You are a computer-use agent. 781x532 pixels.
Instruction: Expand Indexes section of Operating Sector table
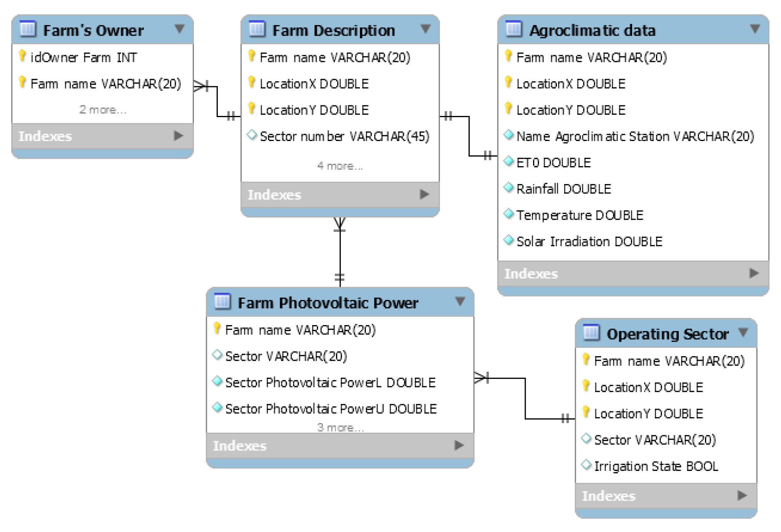(x=742, y=495)
